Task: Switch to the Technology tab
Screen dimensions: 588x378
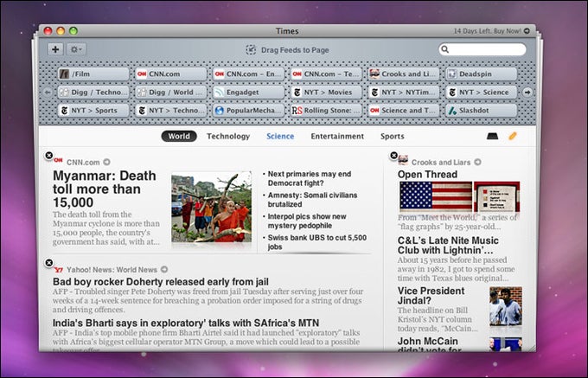Action: 228,136
